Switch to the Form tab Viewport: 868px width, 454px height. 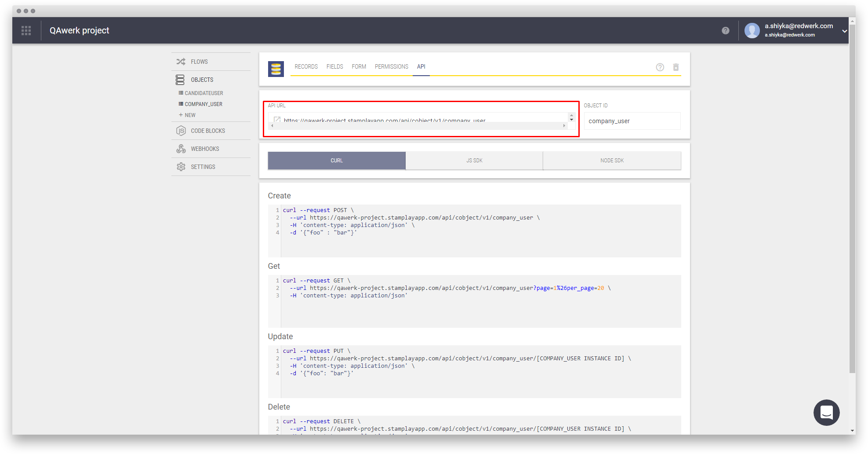359,66
